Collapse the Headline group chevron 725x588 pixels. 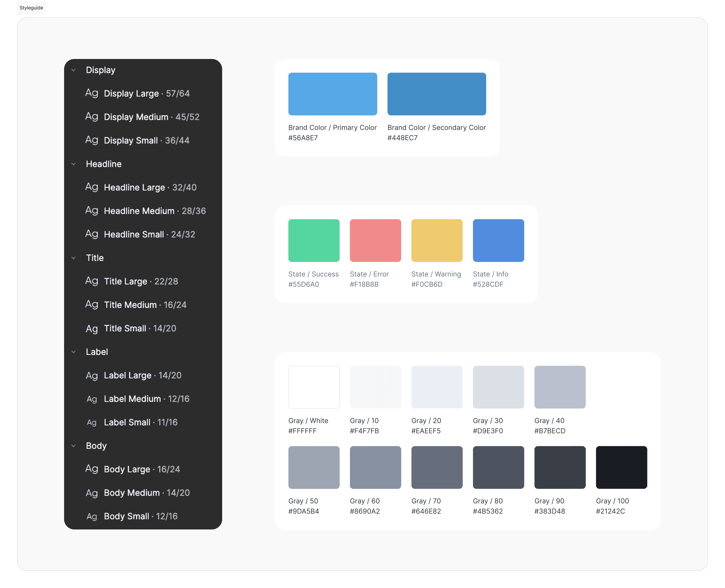pos(73,164)
